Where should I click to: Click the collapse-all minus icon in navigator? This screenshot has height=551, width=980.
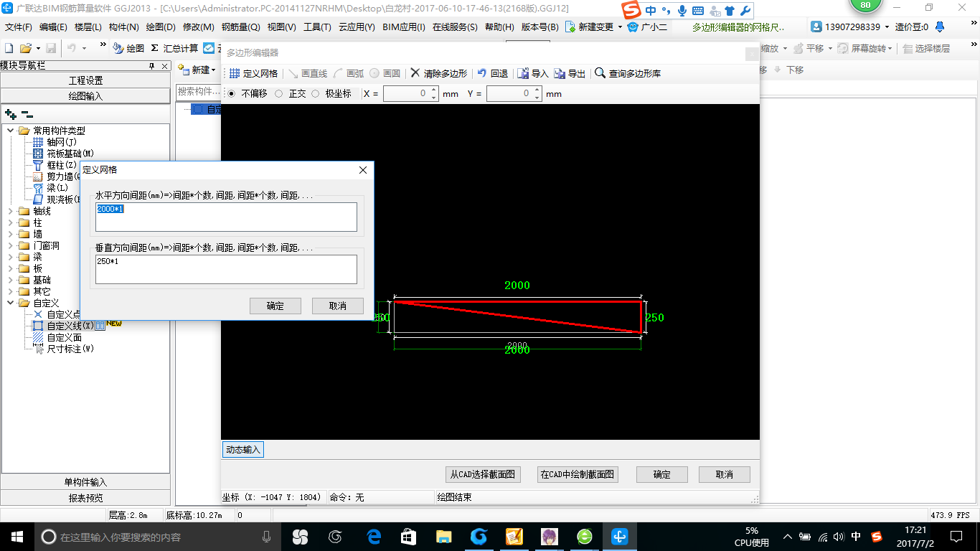pos(27,114)
